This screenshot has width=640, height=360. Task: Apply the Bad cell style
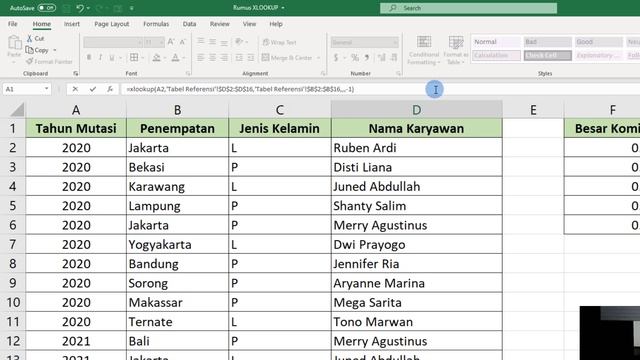(547, 42)
